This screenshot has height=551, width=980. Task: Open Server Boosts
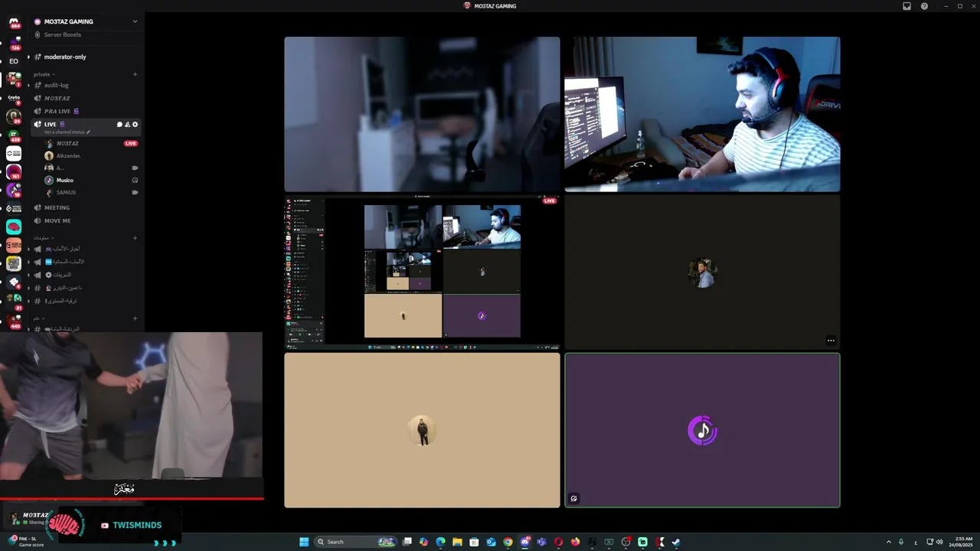click(62, 34)
